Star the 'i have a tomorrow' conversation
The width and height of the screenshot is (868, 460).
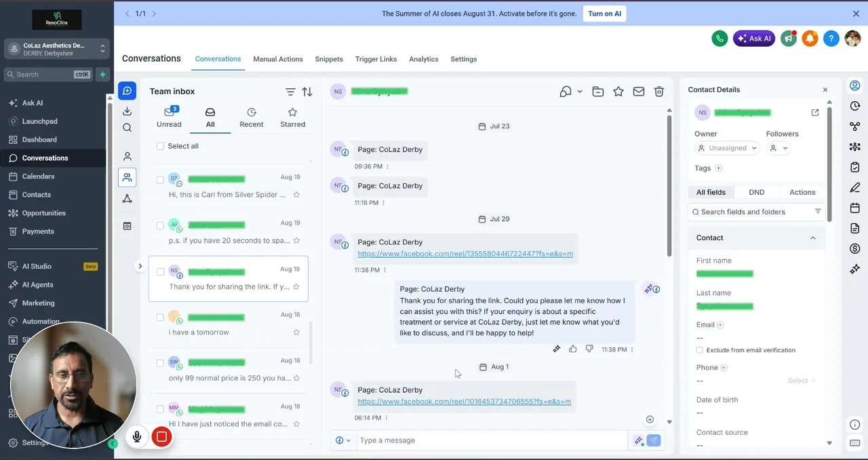[x=296, y=332]
